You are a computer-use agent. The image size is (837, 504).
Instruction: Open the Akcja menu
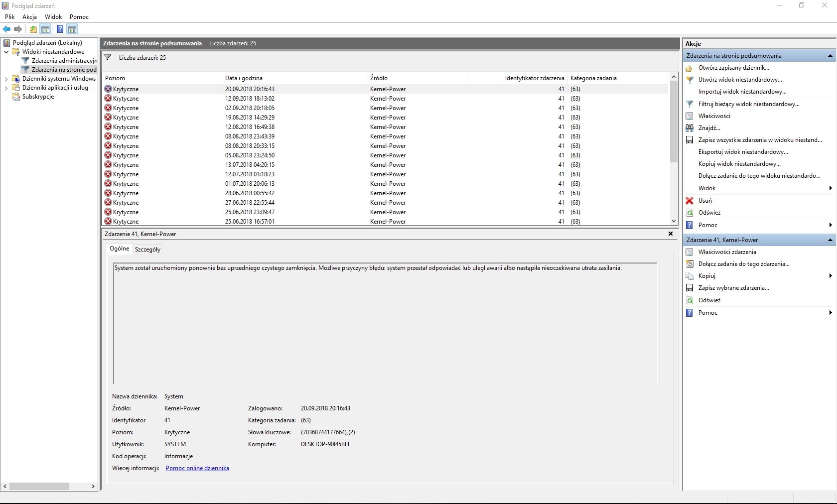(x=30, y=17)
